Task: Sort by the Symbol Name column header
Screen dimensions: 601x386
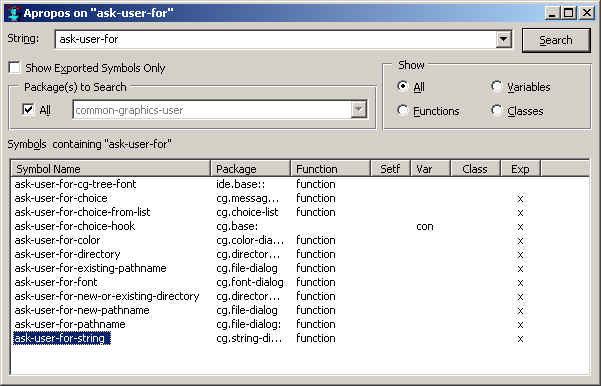Action: (110, 169)
